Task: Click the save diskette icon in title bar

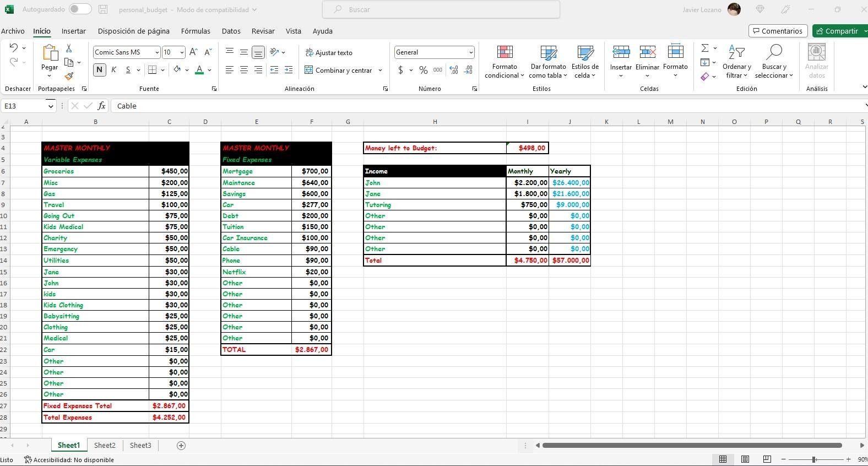Action: pyautogui.click(x=103, y=9)
